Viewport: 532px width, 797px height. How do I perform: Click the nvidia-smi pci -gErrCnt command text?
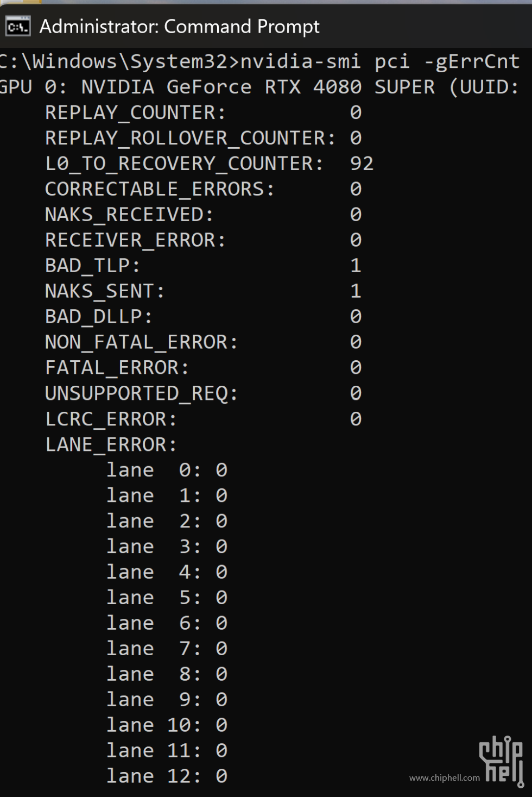[x=379, y=61]
